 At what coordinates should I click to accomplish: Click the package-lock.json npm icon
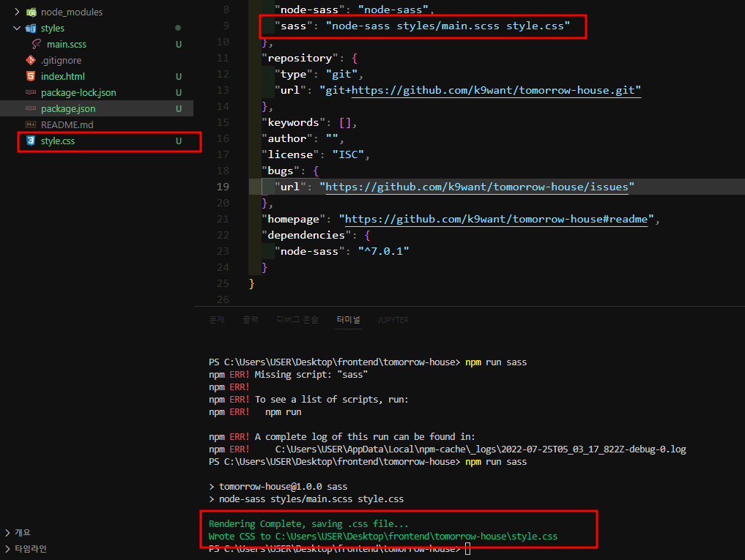(x=31, y=92)
